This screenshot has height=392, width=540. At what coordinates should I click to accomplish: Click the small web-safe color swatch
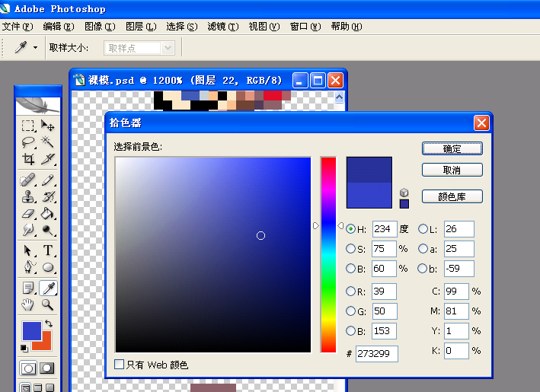pos(404,204)
